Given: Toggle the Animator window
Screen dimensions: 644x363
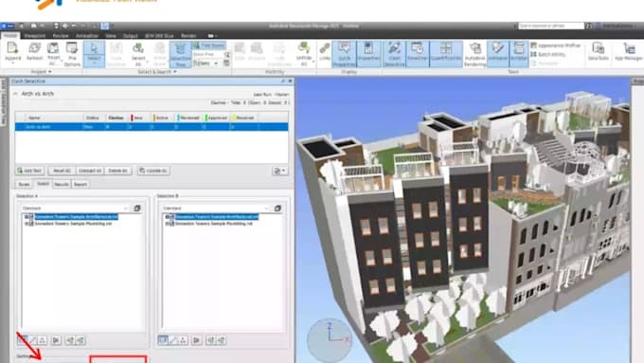Looking at the screenshot, I should (x=498, y=54).
